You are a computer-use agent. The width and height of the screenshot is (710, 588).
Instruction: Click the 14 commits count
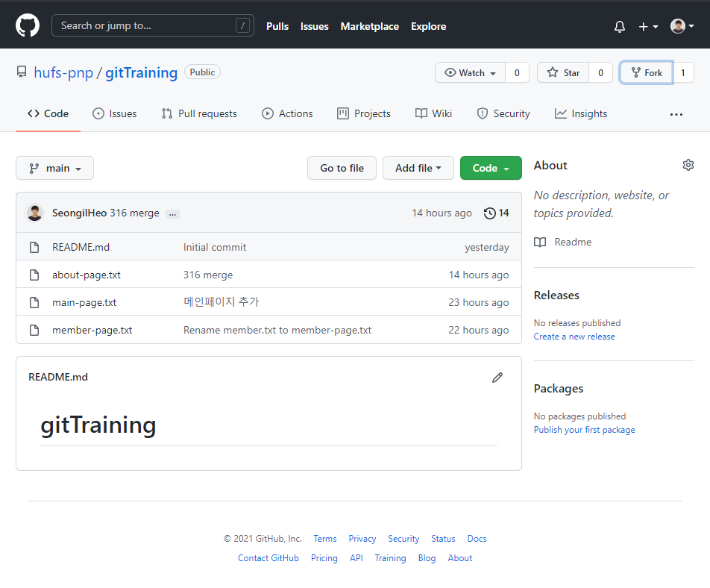(503, 213)
